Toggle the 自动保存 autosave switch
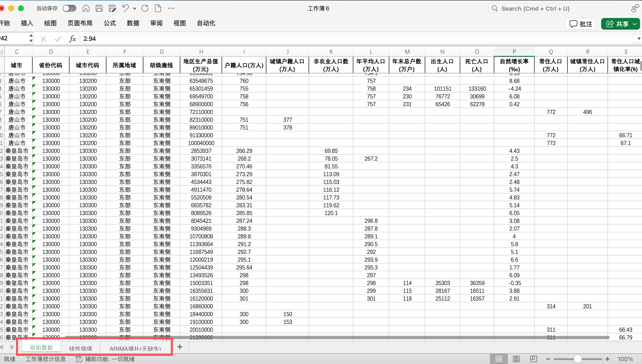Screen dimensions: 642x364 click(x=69, y=8)
